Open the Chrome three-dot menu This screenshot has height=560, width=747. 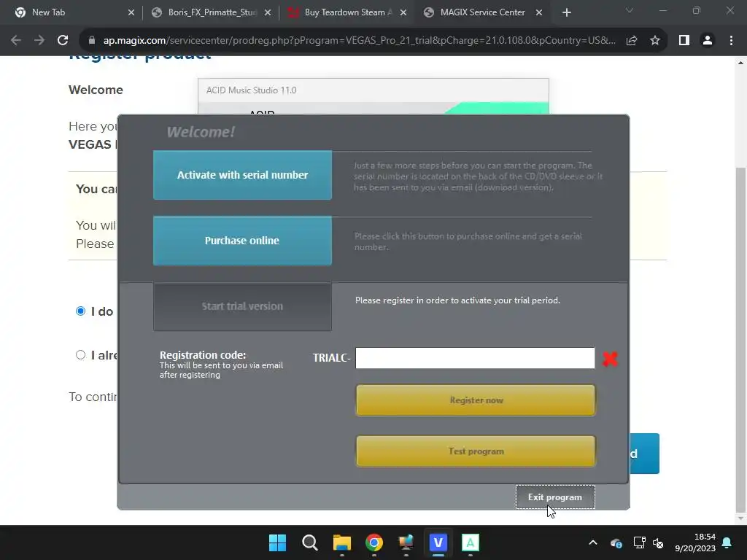coord(731,41)
